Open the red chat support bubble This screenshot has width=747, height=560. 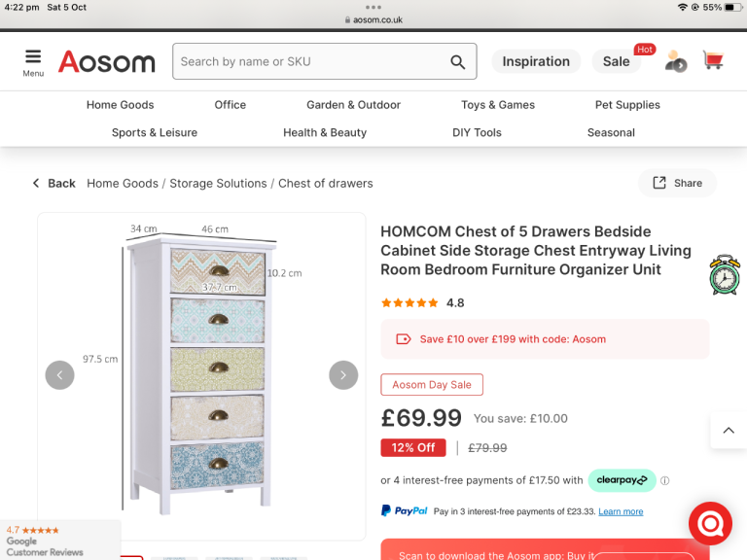point(710,524)
